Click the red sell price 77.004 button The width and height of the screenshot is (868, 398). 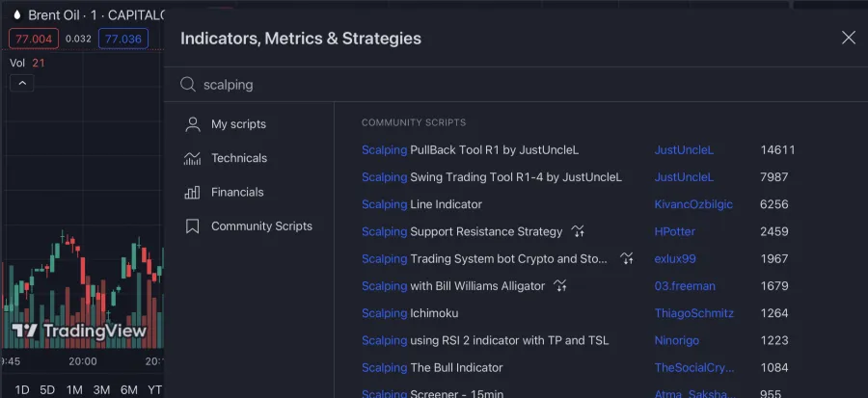pos(34,39)
